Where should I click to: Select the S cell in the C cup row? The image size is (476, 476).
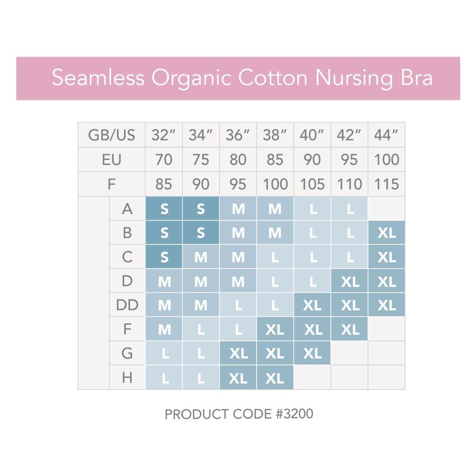(x=163, y=257)
